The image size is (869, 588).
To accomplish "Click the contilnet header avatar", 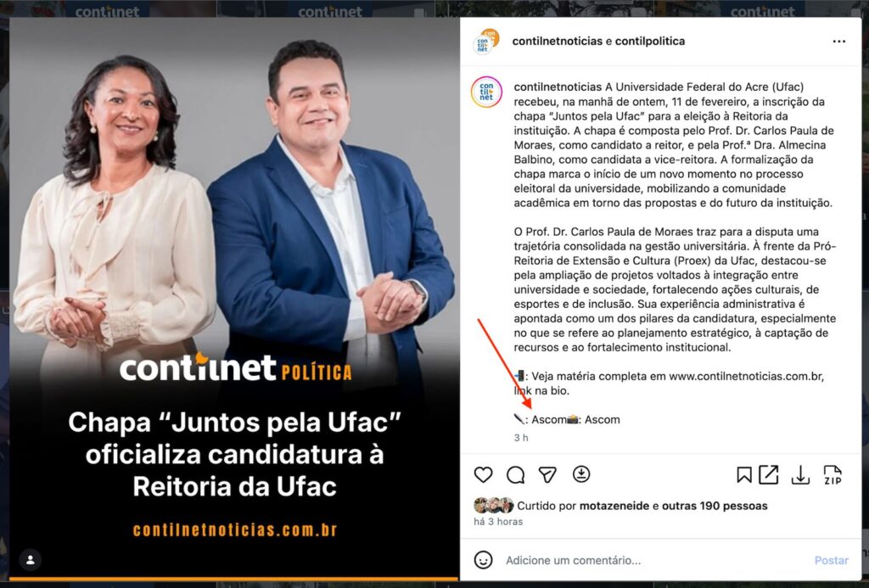I will coord(486,42).
